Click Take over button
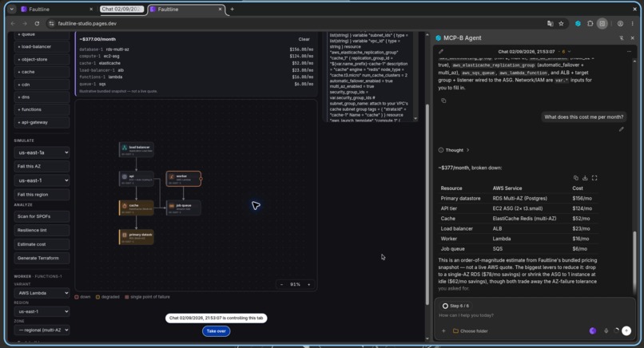The width and height of the screenshot is (644, 348). pos(216,331)
